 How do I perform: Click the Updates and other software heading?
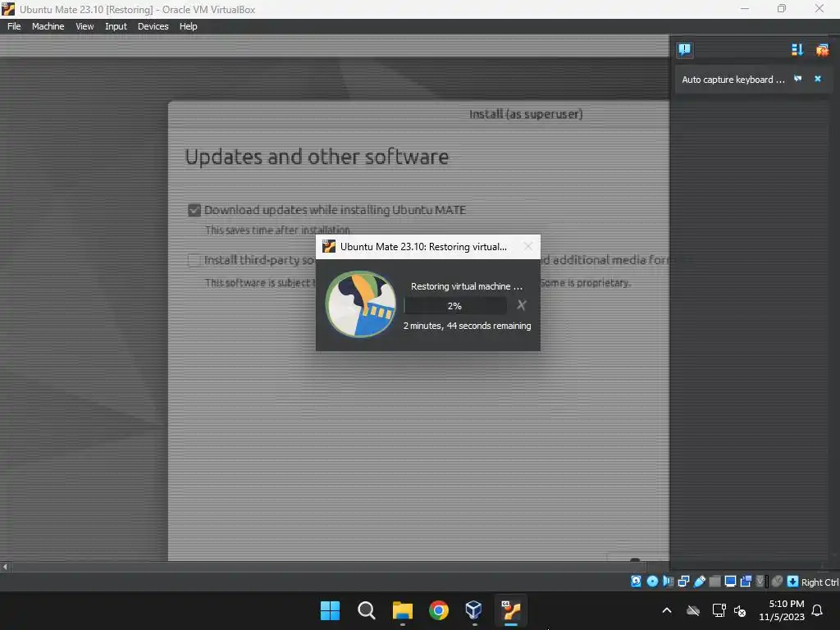click(317, 157)
